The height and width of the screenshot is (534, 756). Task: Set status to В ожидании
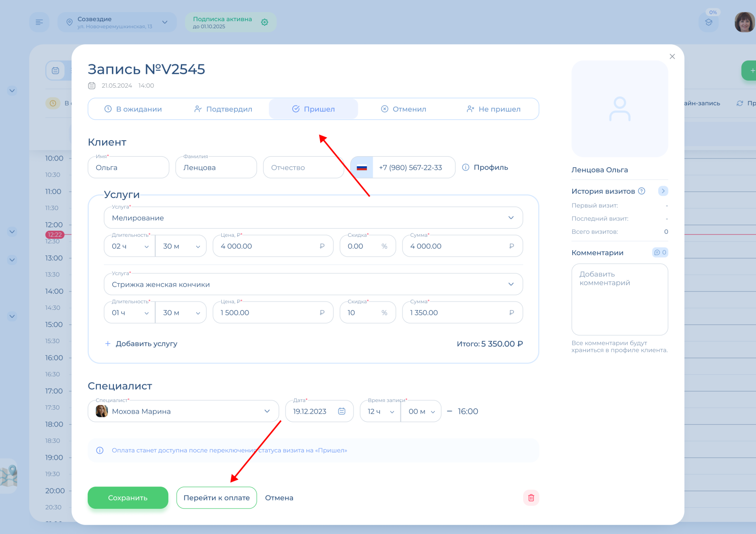coord(133,109)
